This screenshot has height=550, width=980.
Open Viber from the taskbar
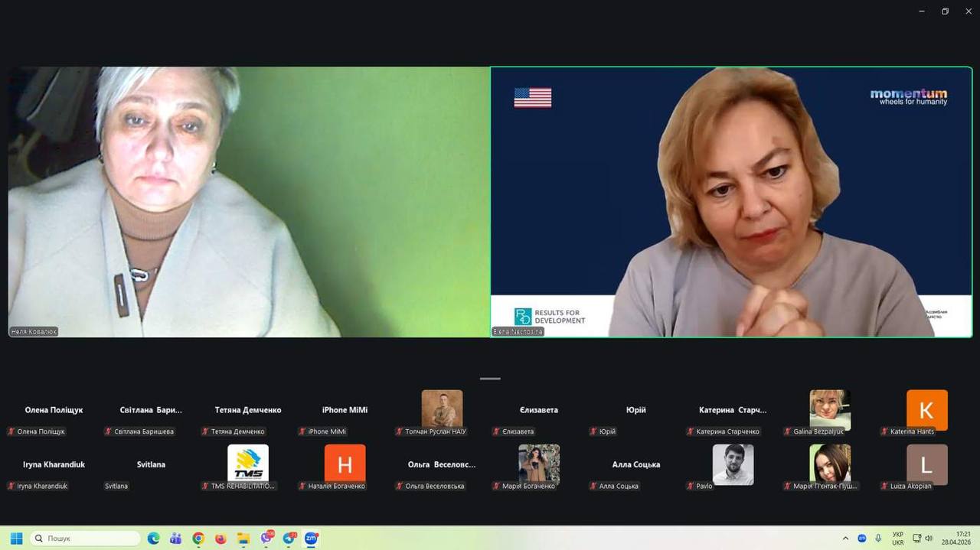(266, 538)
